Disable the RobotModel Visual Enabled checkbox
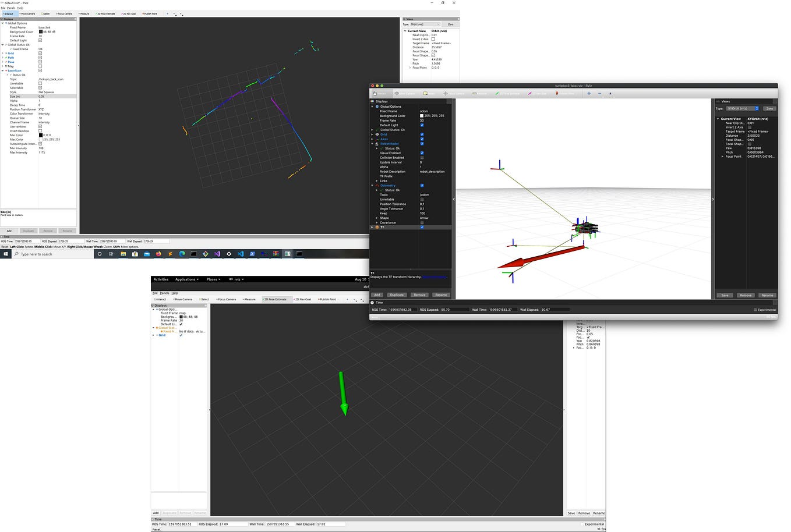This screenshot has height=532, width=791. tap(422, 153)
